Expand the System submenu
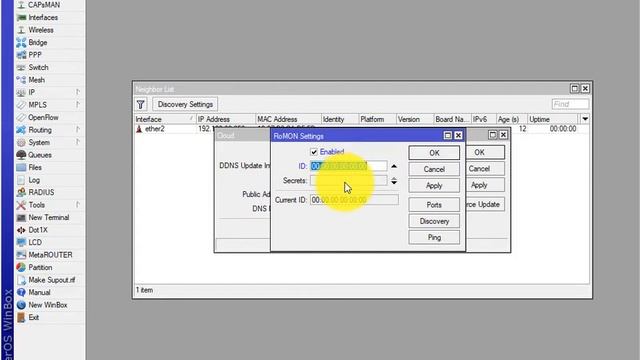Image resolution: width=640 pixels, height=360 pixels. 78,142
